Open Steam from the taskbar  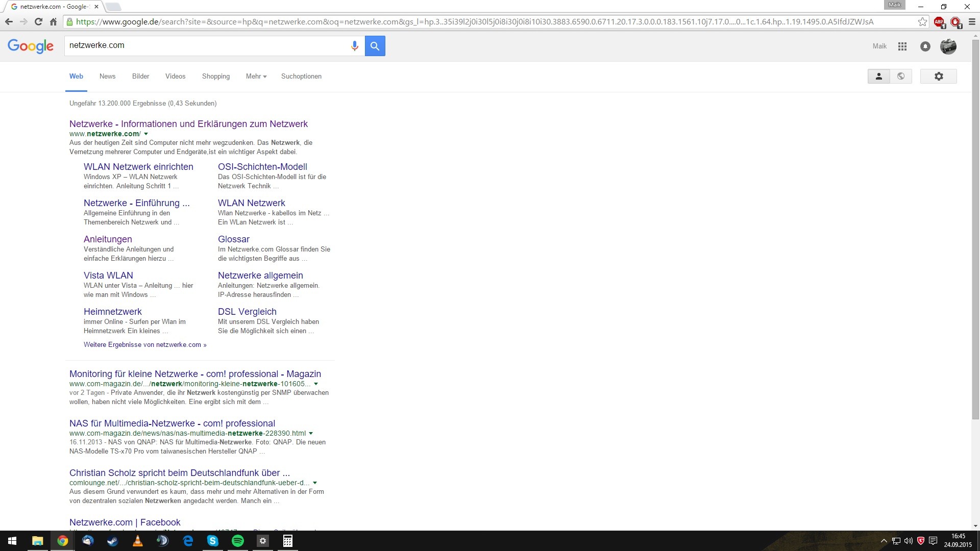[112, 541]
